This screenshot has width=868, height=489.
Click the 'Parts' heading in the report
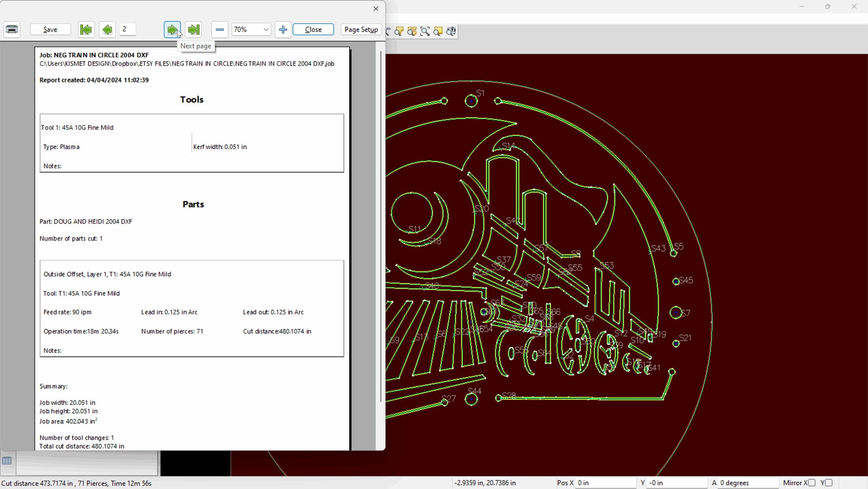(193, 204)
